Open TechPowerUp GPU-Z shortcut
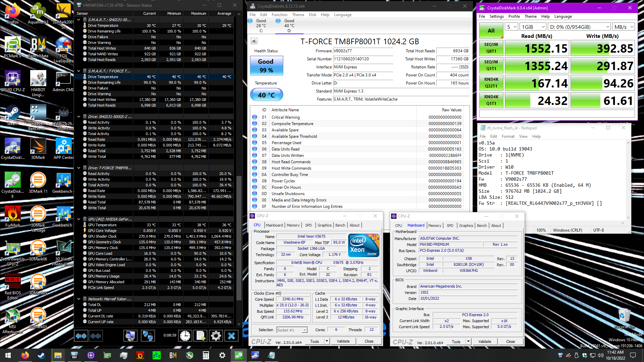This screenshot has height=362, width=644. pyautogui.click(x=13, y=253)
